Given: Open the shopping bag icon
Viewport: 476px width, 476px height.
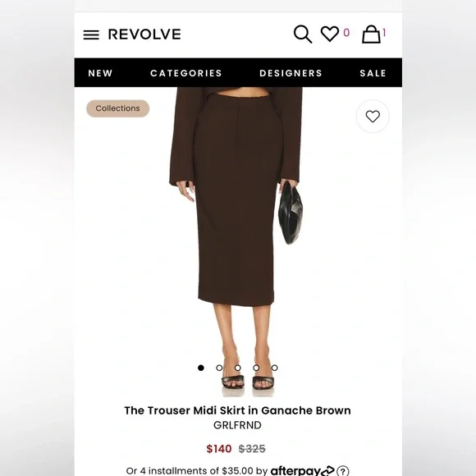Looking at the screenshot, I should pyautogui.click(x=371, y=34).
